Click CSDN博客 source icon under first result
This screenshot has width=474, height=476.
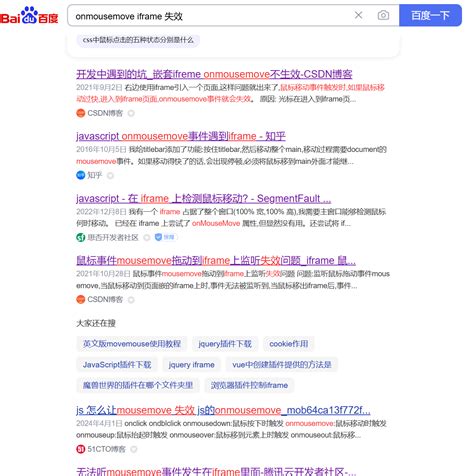tap(81, 113)
